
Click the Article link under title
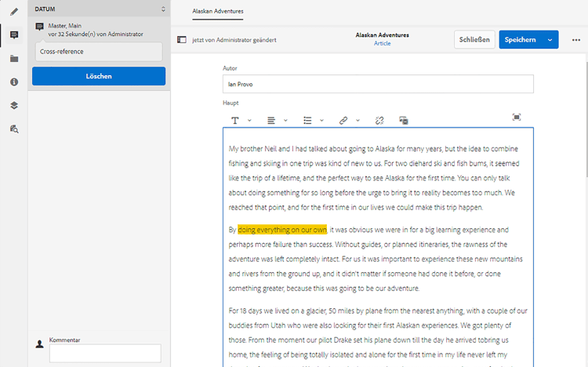click(x=382, y=44)
